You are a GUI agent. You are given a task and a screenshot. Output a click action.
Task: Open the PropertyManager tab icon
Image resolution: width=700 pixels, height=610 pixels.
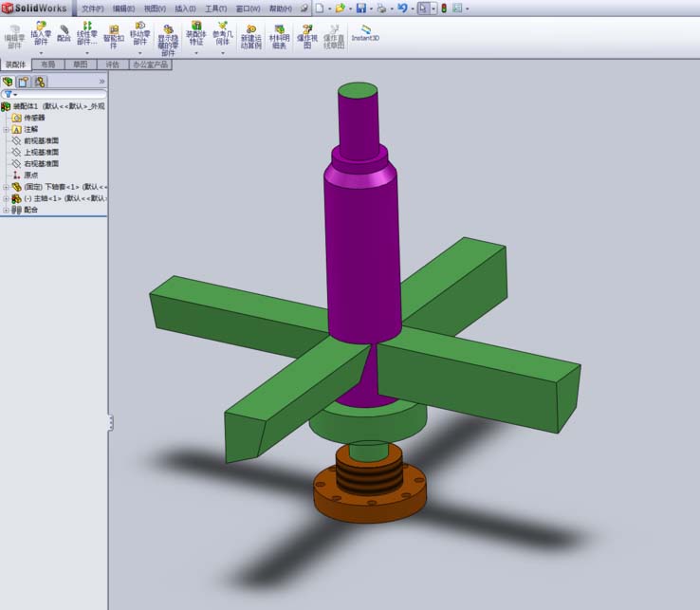pyautogui.click(x=24, y=82)
